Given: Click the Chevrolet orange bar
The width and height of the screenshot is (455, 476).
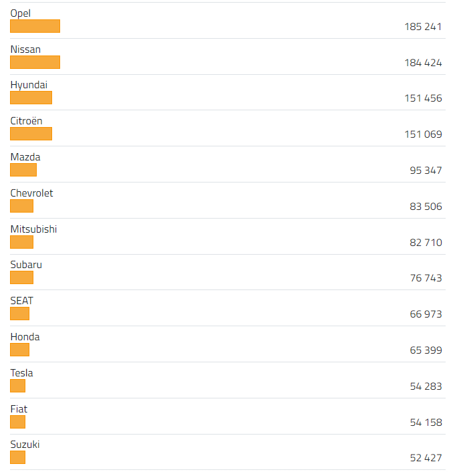Looking at the screenshot, I should (x=21, y=206).
